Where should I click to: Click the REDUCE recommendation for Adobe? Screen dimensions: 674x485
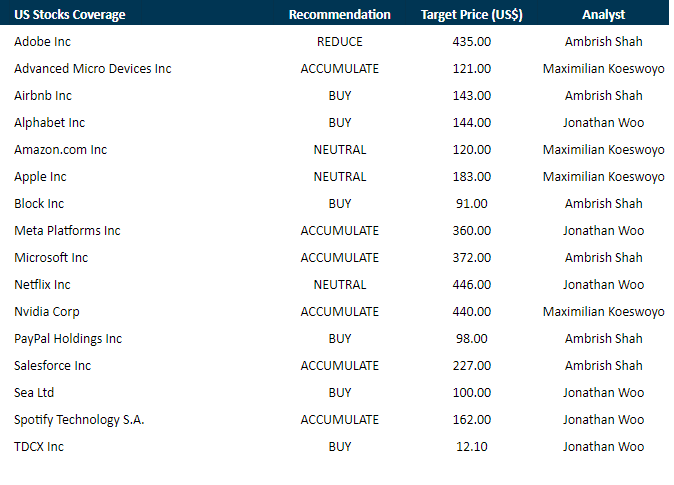(339, 42)
